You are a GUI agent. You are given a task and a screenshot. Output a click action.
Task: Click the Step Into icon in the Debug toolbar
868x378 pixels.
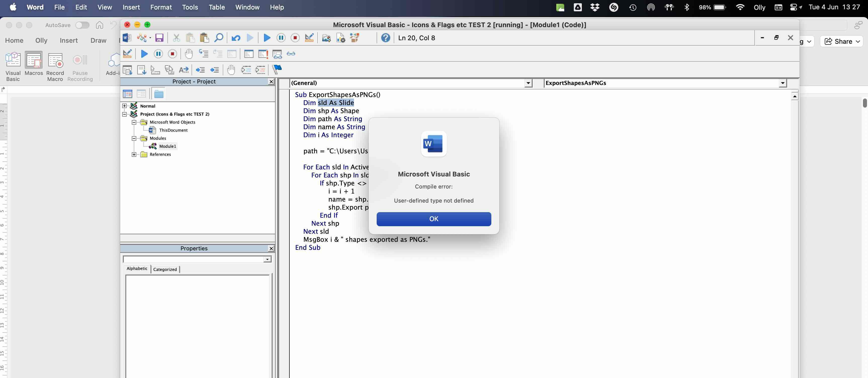pyautogui.click(x=203, y=54)
